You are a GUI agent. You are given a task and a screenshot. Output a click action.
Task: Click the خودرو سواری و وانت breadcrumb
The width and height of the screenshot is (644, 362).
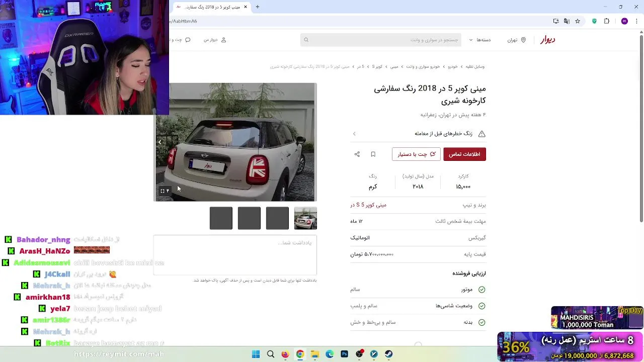pos(423,66)
